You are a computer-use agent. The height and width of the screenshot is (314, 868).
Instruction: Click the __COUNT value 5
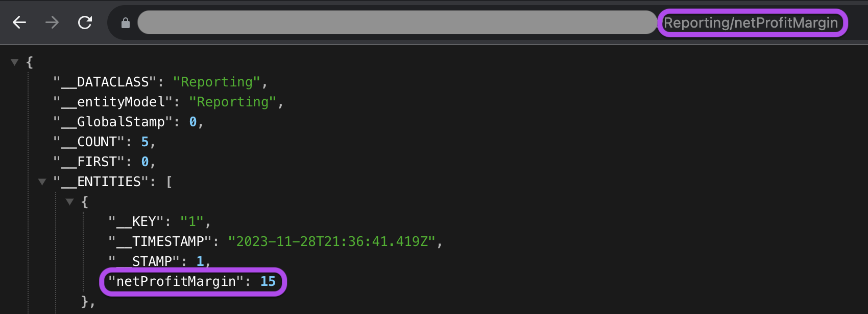click(x=145, y=142)
